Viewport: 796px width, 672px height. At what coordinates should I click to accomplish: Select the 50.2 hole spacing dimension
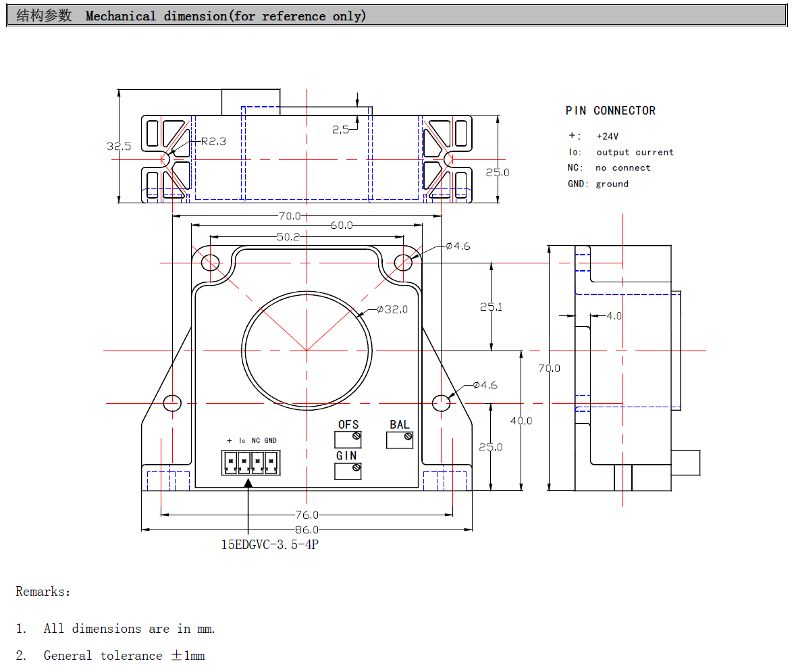click(x=288, y=237)
